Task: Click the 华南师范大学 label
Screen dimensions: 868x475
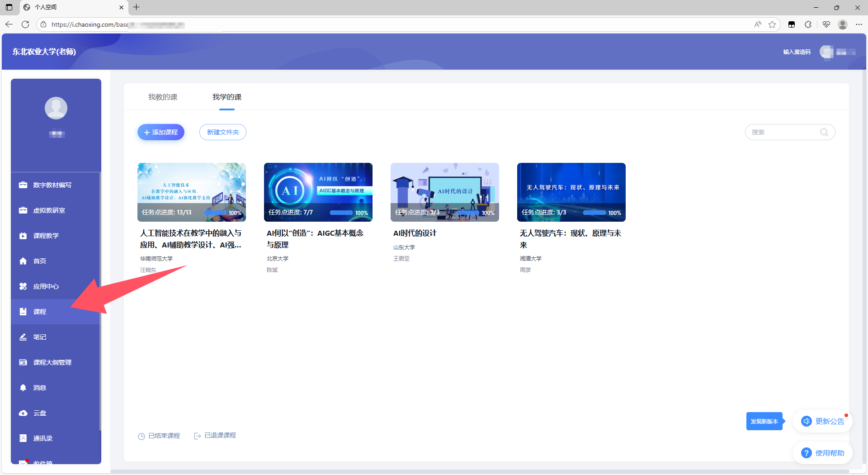Action: (156, 259)
